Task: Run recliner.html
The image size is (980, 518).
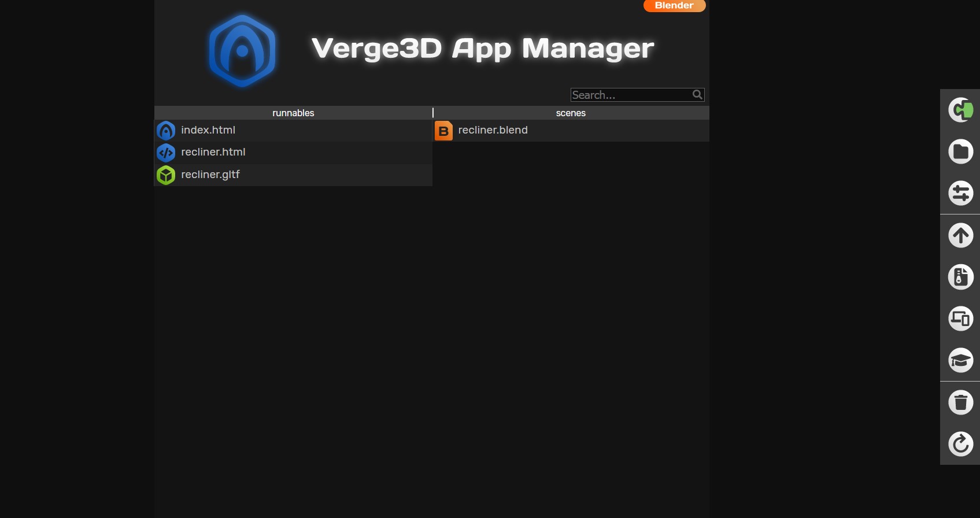Action: point(213,152)
